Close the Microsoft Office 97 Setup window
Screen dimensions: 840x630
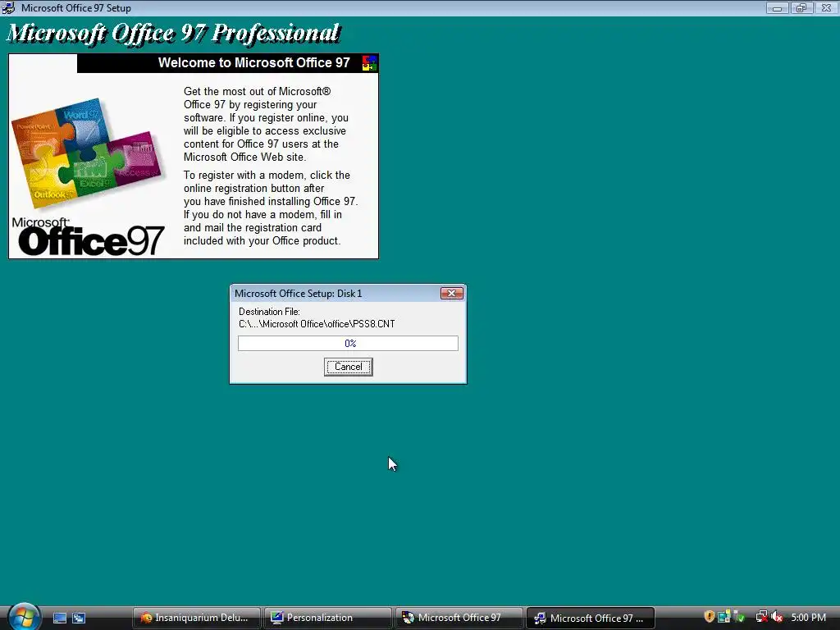click(x=826, y=8)
